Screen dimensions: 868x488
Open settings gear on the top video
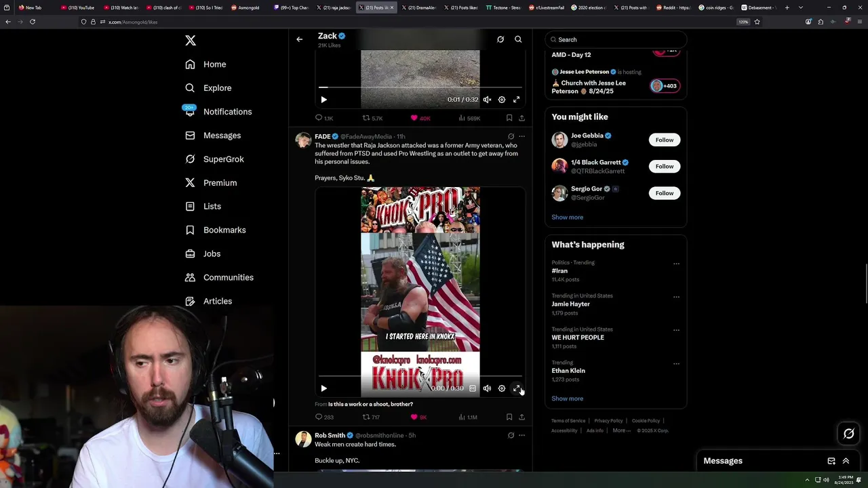(502, 100)
